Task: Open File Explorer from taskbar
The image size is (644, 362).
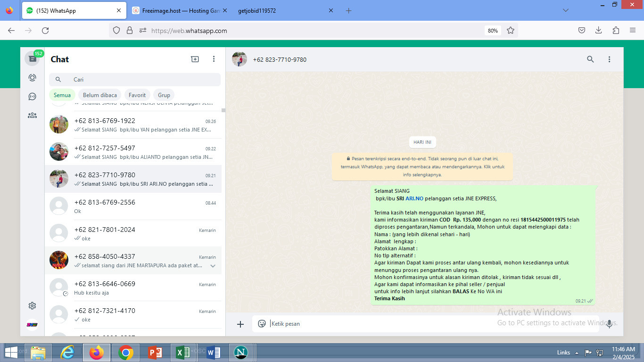Action: coord(38,353)
